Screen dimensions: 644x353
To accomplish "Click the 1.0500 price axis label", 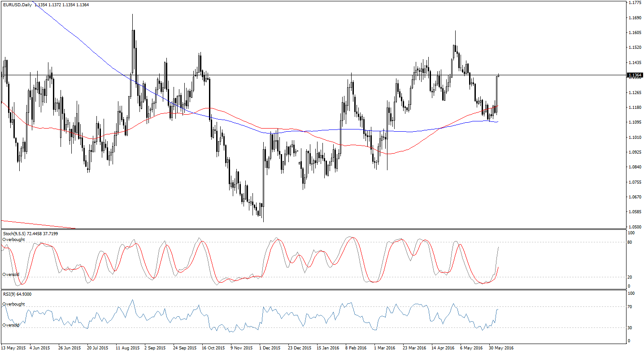I will 634,227.
